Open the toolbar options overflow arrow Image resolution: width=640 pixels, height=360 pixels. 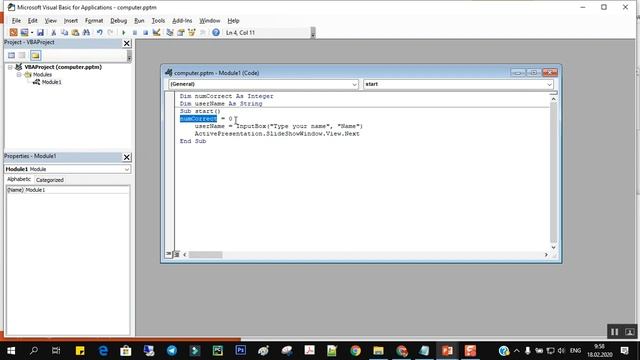[x=313, y=33]
